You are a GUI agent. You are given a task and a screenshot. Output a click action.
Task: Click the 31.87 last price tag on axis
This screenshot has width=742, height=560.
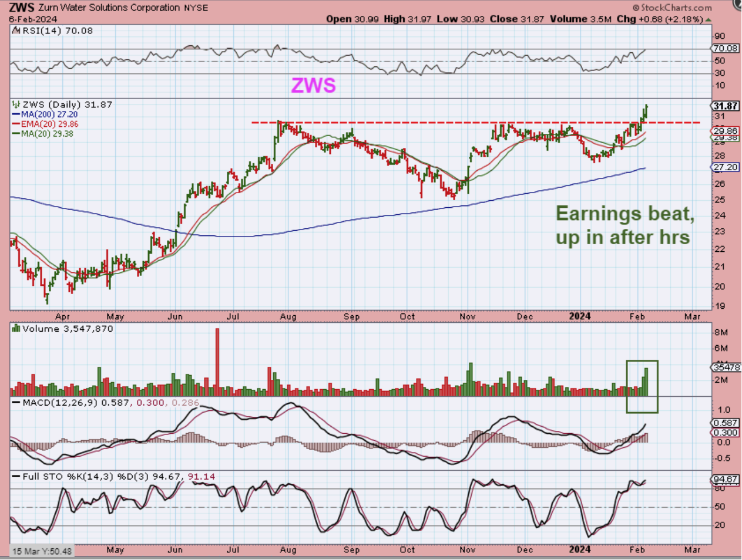pos(726,106)
